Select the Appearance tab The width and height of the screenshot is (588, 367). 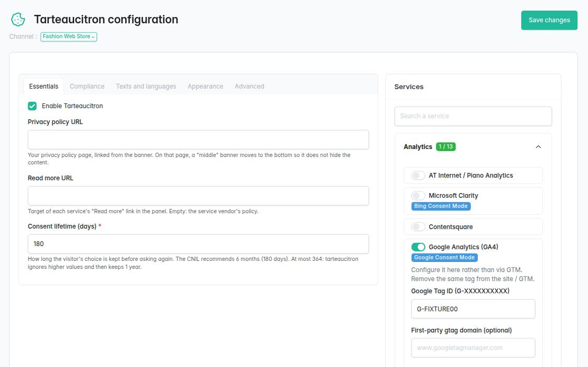(x=205, y=86)
